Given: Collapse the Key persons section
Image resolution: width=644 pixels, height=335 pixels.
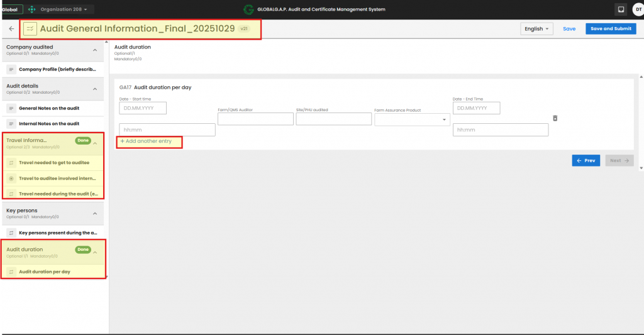Looking at the screenshot, I should [x=95, y=214].
